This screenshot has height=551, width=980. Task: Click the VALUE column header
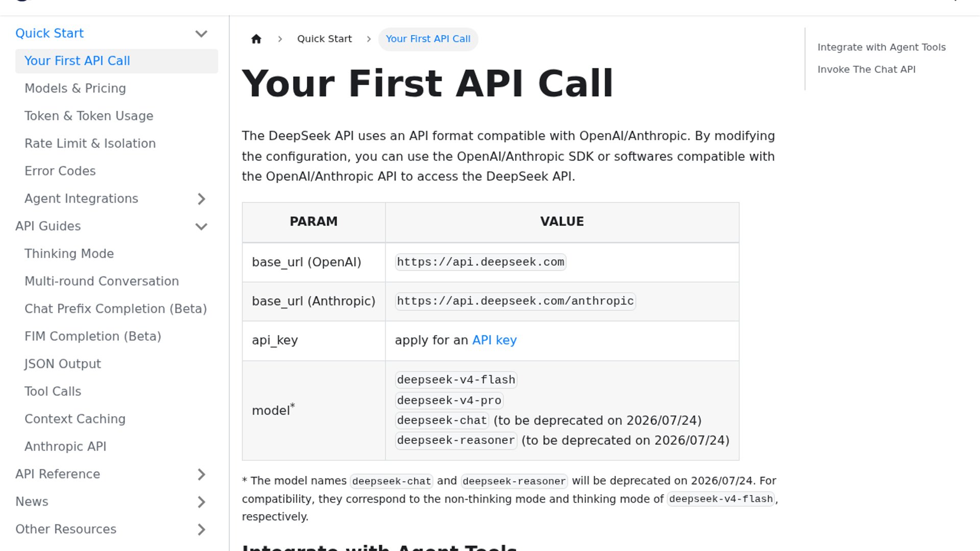point(562,222)
